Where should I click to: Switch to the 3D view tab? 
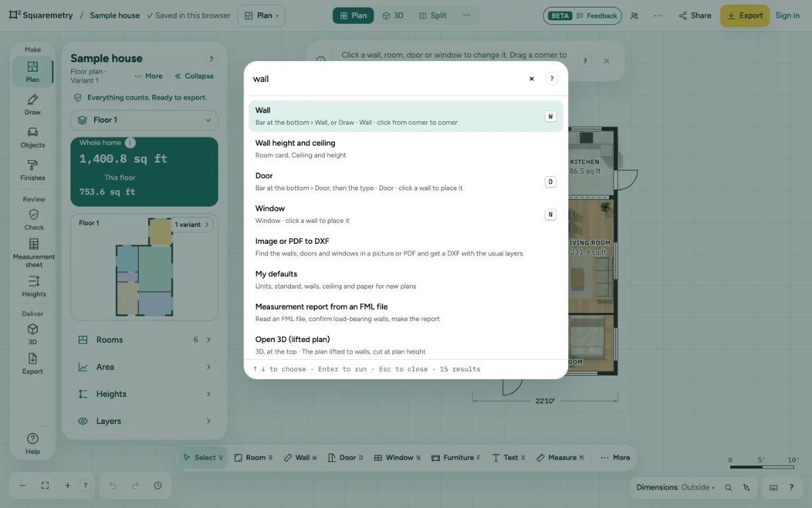click(x=393, y=16)
